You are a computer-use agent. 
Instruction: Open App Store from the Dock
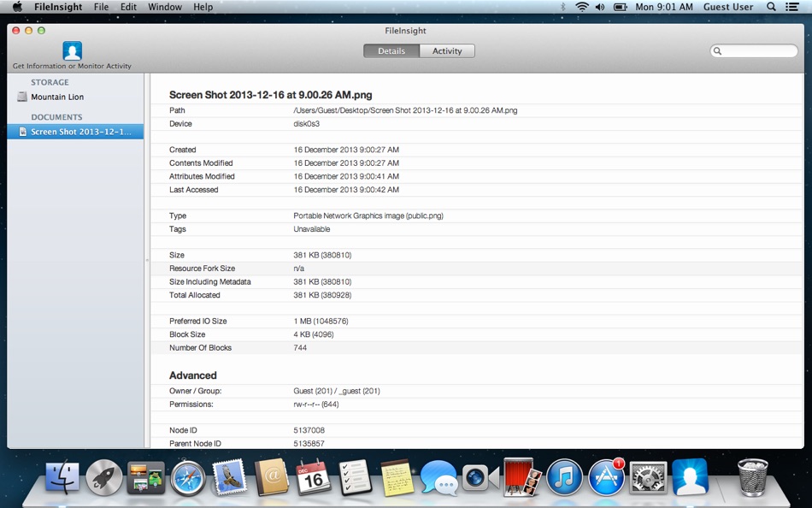click(x=606, y=477)
